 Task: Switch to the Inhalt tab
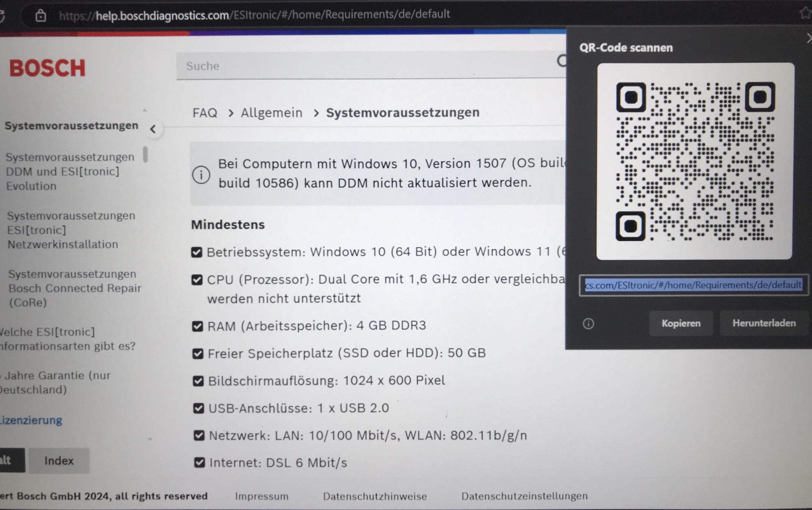(12, 460)
